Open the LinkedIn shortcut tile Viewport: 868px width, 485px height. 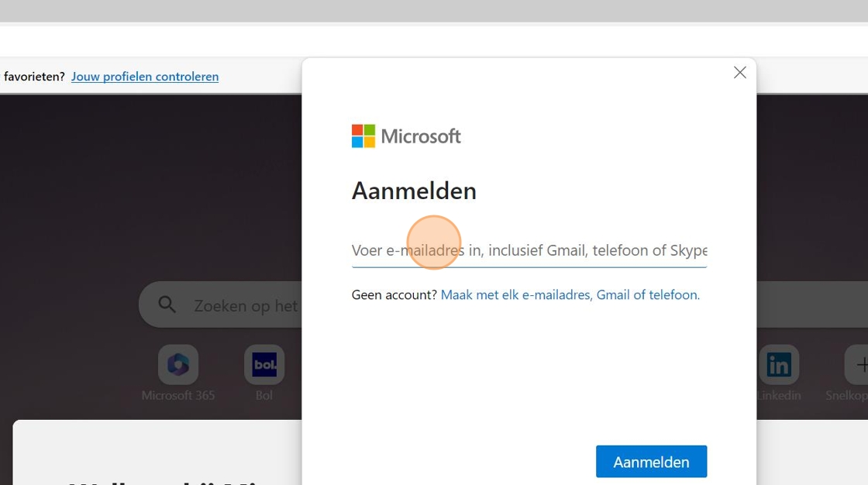[x=778, y=364]
